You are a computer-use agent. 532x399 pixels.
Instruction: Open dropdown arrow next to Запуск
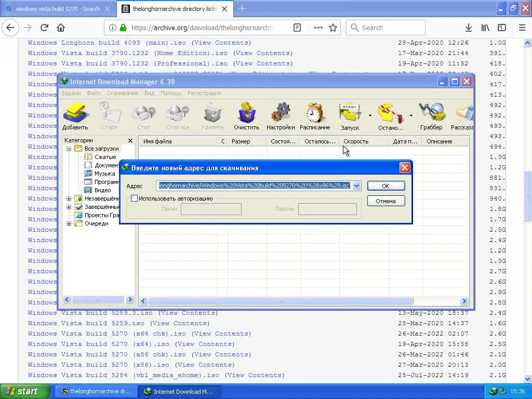pyautogui.click(x=370, y=116)
